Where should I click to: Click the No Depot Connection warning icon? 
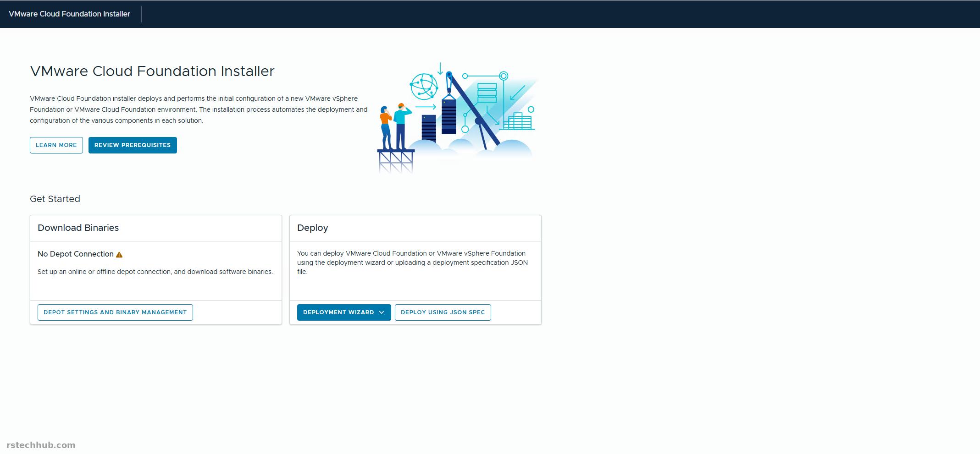[119, 255]
